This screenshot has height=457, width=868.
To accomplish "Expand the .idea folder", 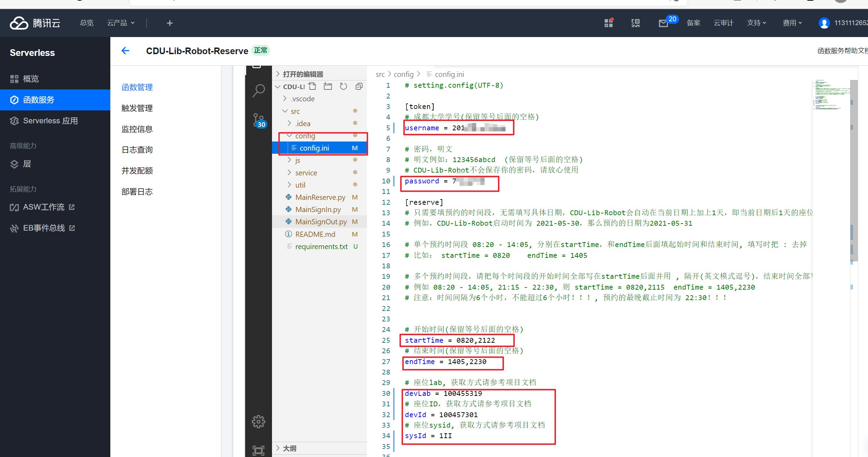I will click(289, 123).
